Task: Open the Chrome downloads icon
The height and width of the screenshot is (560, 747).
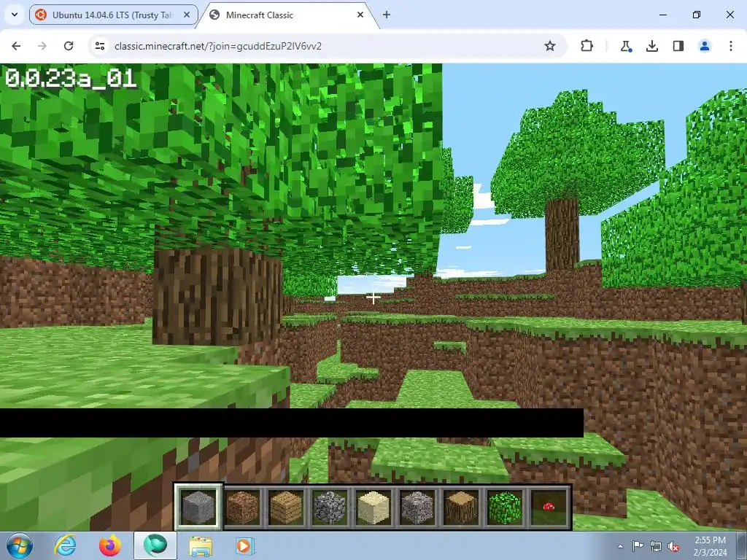Action: coord(651,46)
